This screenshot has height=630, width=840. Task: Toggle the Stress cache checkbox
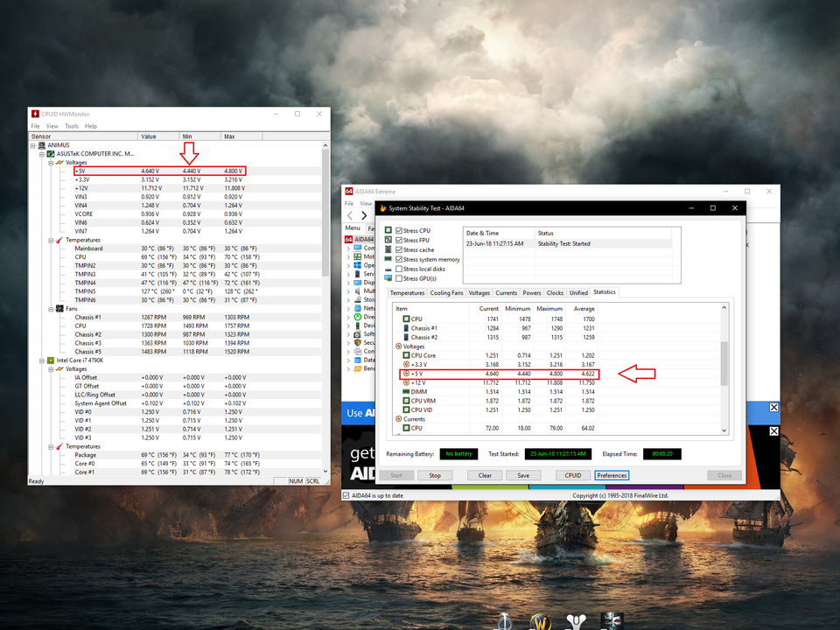tap(399, 249)
